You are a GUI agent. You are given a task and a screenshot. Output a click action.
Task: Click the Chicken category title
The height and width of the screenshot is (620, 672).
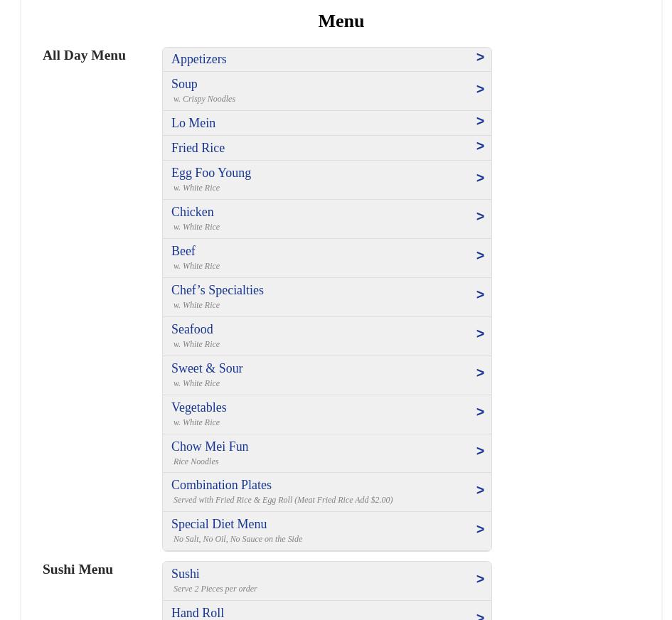(192, 212)
